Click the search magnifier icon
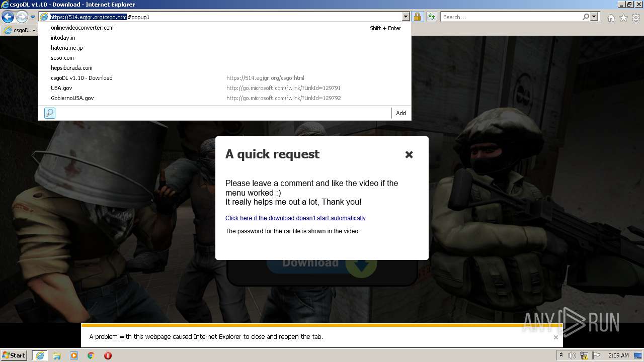The image size is (644, 362). click(x=586, y=17)
